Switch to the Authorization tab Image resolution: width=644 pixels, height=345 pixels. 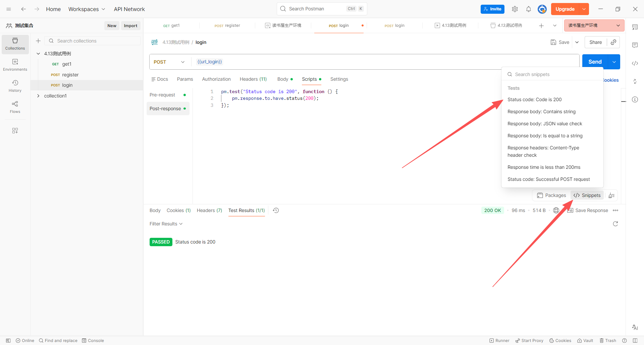pyautogui.click(x=216, y=79)
